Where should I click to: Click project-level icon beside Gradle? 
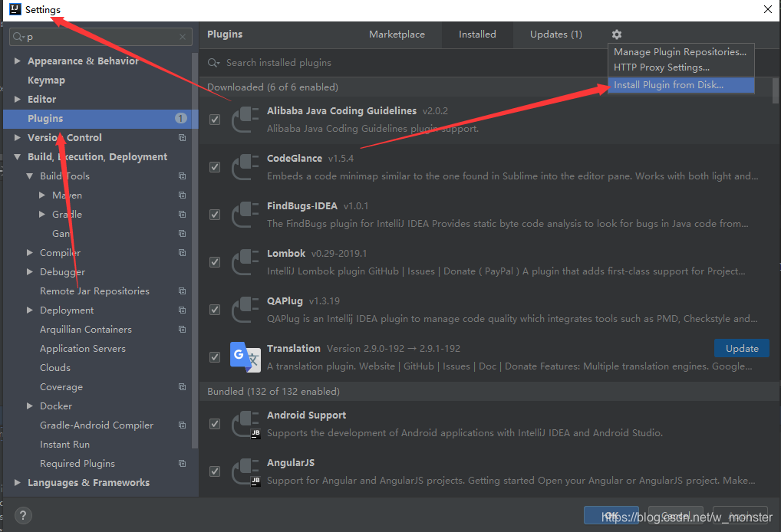pos(183,215)
